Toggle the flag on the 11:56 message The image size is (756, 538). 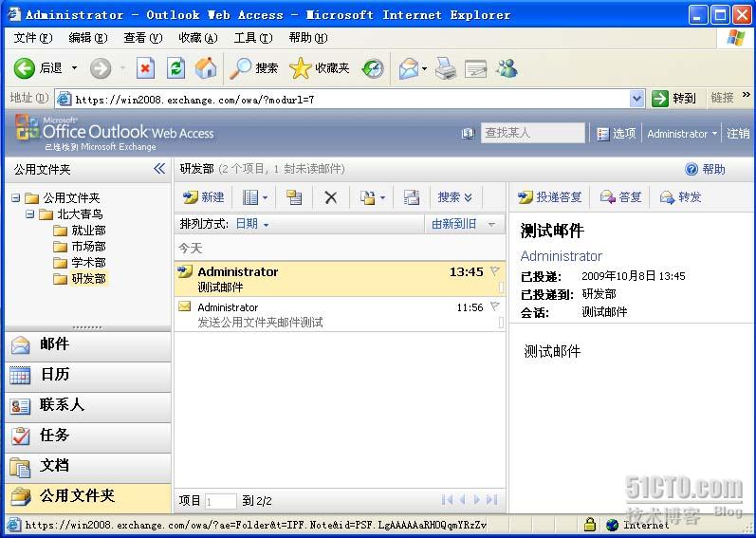pos(495,306)
